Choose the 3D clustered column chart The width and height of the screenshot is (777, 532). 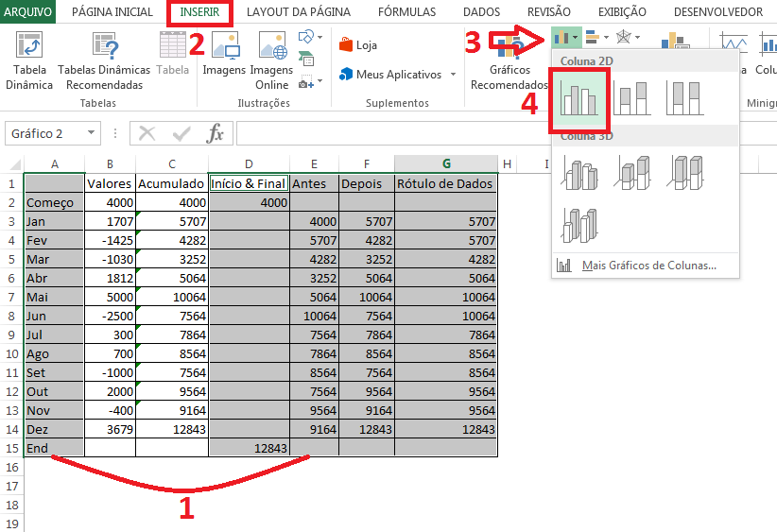[x=580, y=174]
